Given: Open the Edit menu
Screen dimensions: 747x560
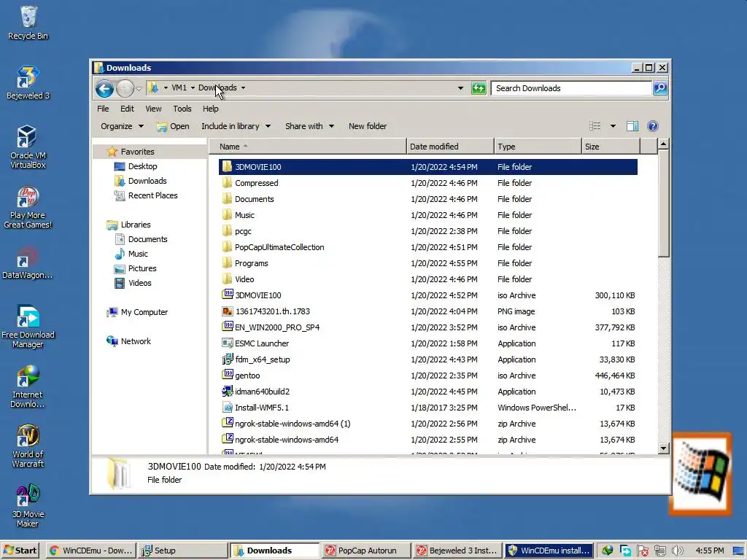Looking at the screenshot, I should [x=127, y=109].
